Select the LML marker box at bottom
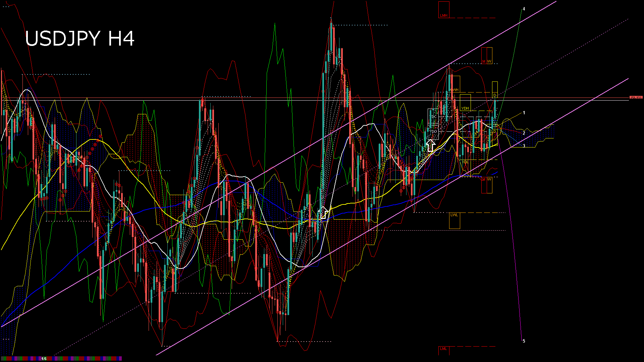This screenshot has height=362, width=644. point(443,350)
